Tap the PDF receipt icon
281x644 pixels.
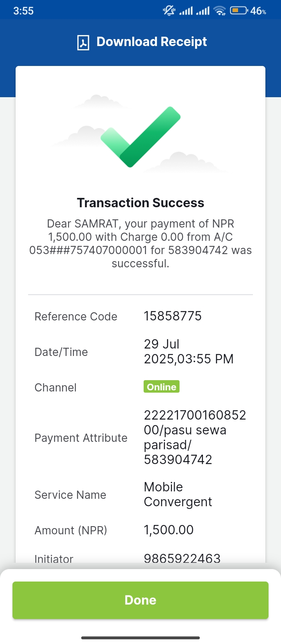[x=83, y=43]
